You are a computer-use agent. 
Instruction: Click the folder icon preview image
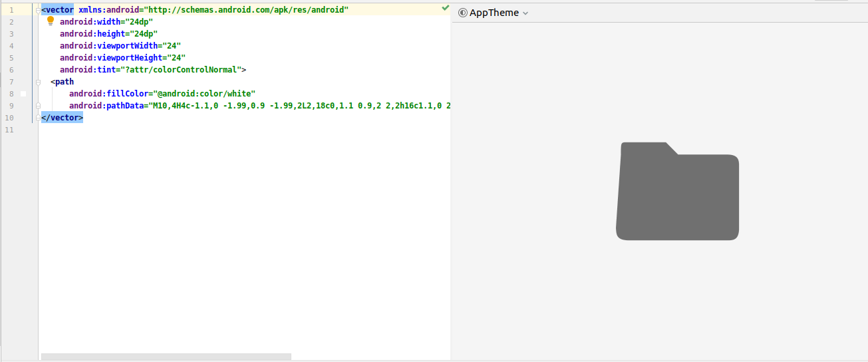[x=678, y=191]
